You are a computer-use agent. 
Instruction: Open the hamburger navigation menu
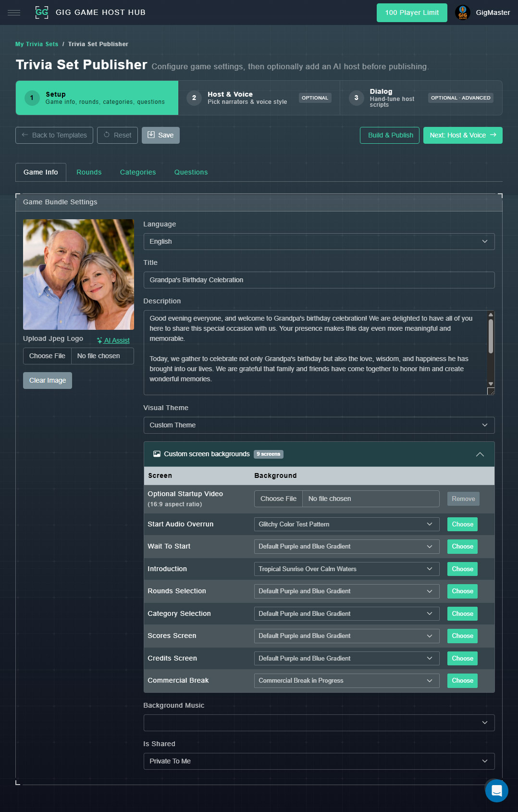click(14, 12)
